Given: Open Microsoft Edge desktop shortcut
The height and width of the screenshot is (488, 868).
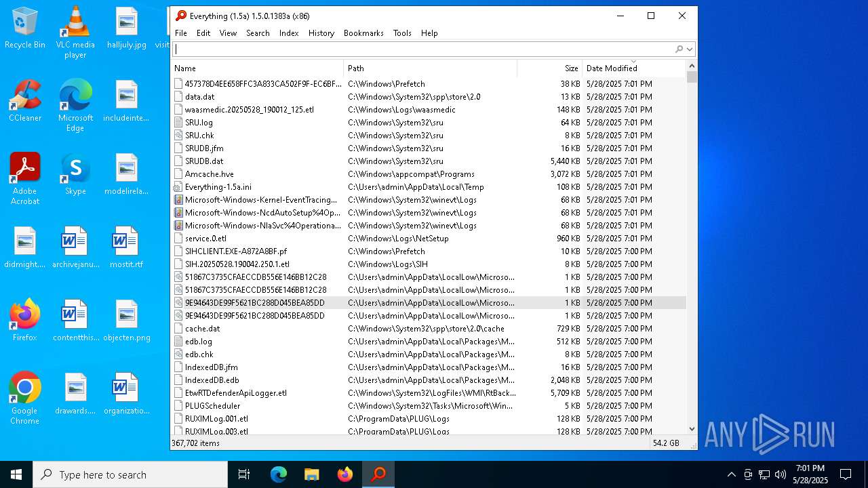Looking at the screenshot, I should coord(75,106).
